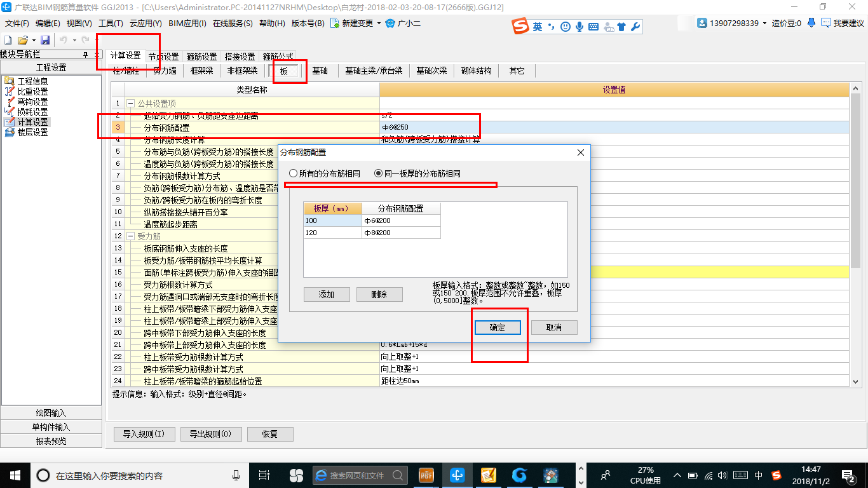This screenshot has width=868, height=488.
Task: Open the PDF app on taskbar
Action: click(426, 475)
